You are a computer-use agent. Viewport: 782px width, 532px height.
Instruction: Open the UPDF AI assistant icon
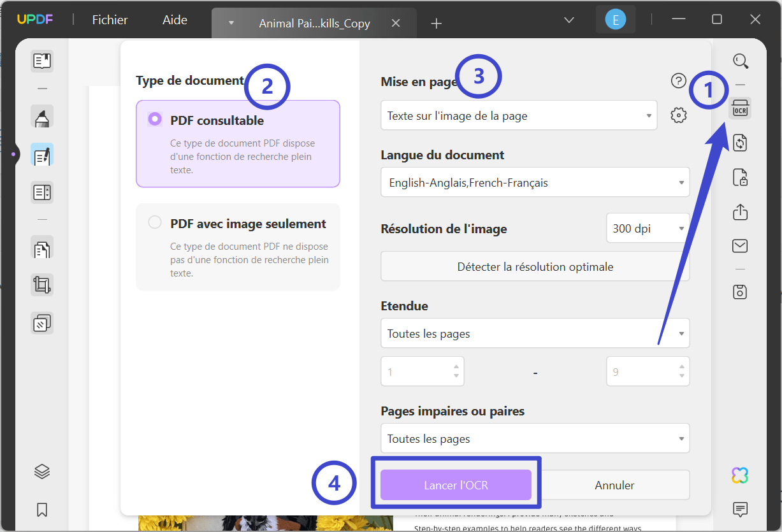tap(740, 475)
